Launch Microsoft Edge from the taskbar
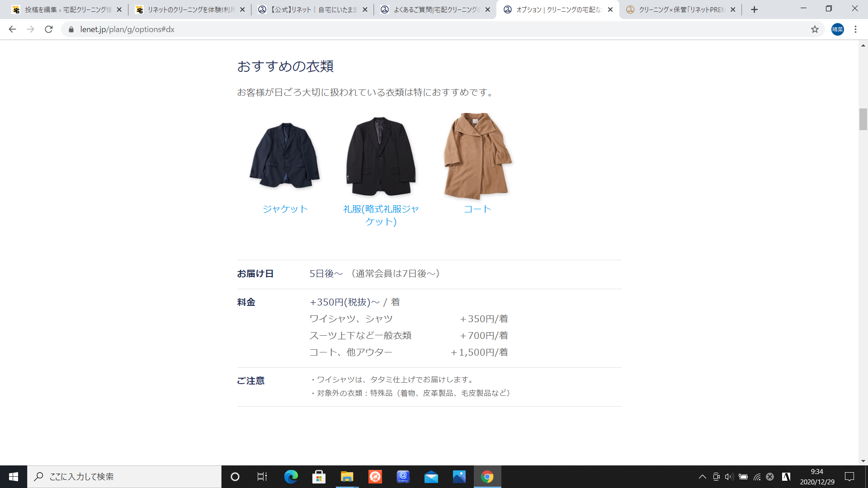Image resolution: width=868 pixels, height=488 pixels. (291, 477)
